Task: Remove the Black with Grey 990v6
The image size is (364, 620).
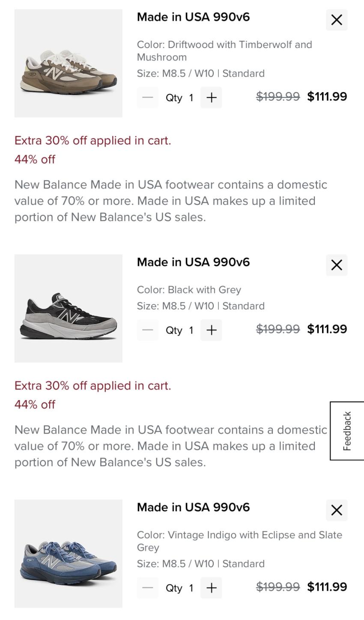Action: tap(337, 265)
